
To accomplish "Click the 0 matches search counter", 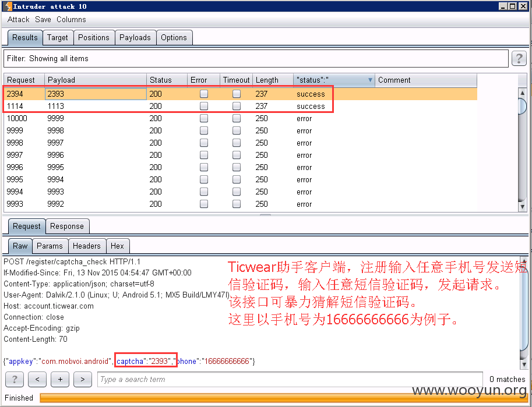I will pyautogui.click(x=507, y=379).
